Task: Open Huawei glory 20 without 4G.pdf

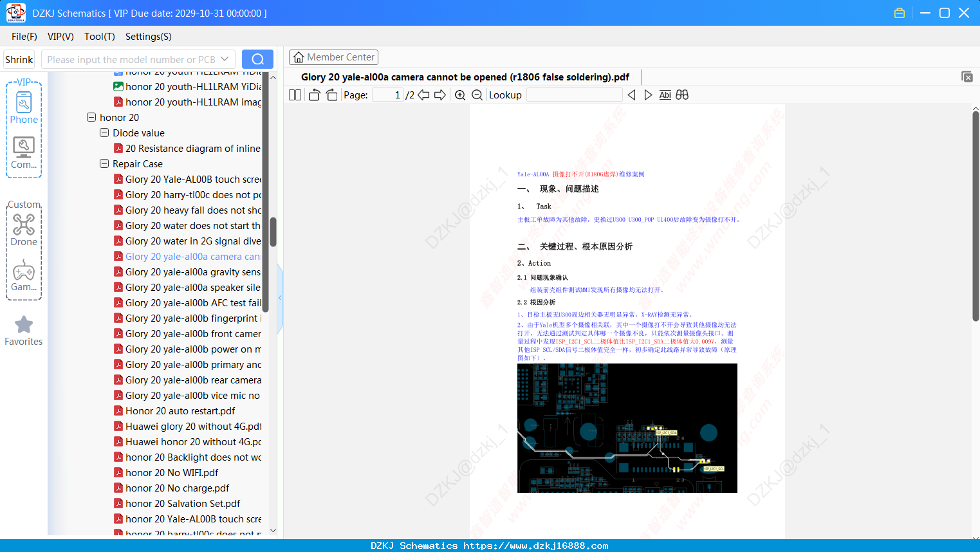Action: coord(187,427)
